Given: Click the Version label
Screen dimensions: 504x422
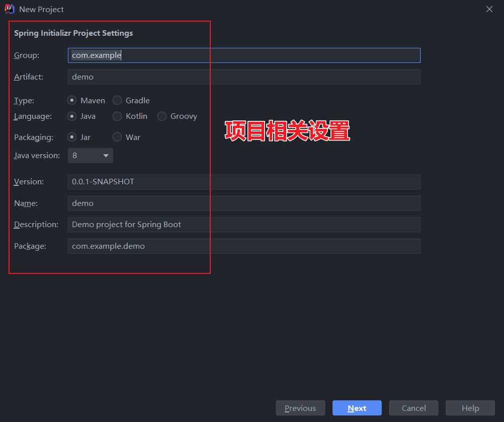Looking at the screenshot, I should pyautogui.click(x=29, y=182).
